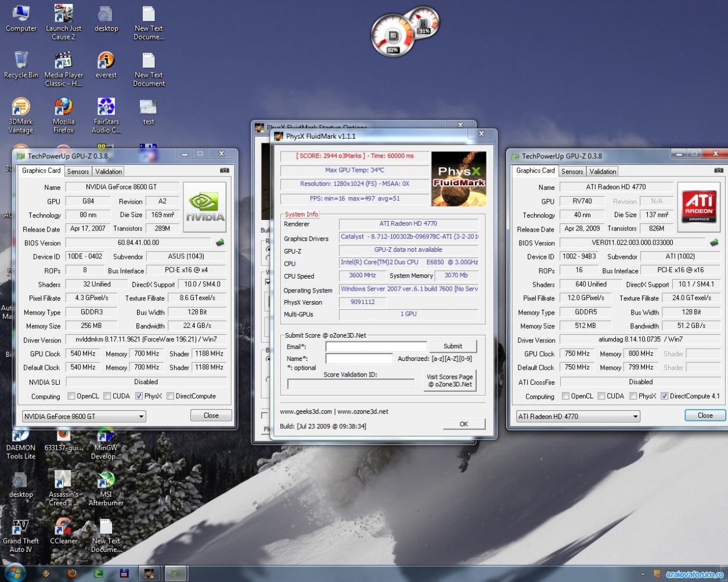728x582 pixels.
Task: Toggle DirectCompute 4.1 checkbox in ATI GPU-Z
Action: pyautogui.click(x=665, y=396)
